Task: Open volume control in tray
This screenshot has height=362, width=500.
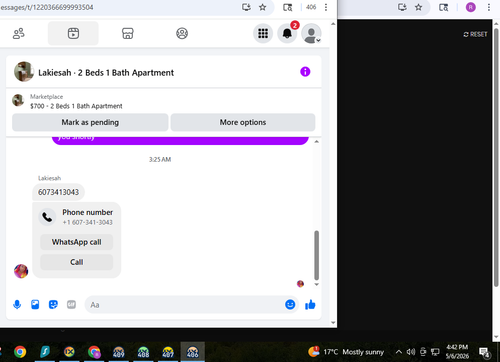Action: [x=411, y=352]
